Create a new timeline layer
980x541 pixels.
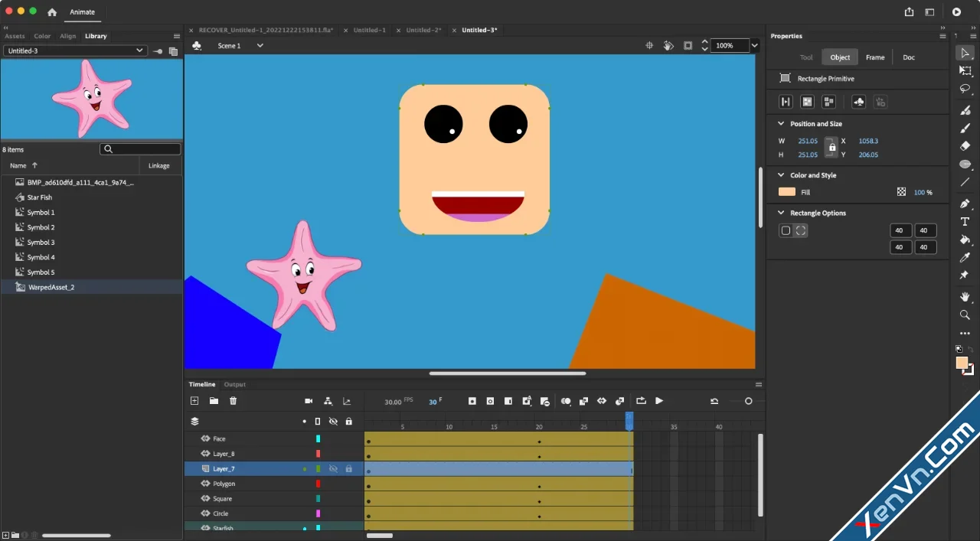tap(194, 401)
